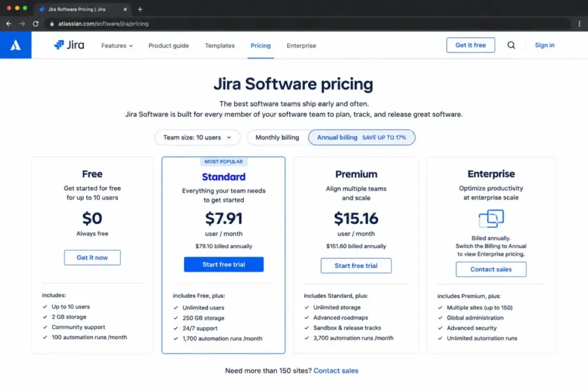This screenshot has width=588, height=392.
Task: Open a new browser tab with plus icon
Action: click(140, 9)
